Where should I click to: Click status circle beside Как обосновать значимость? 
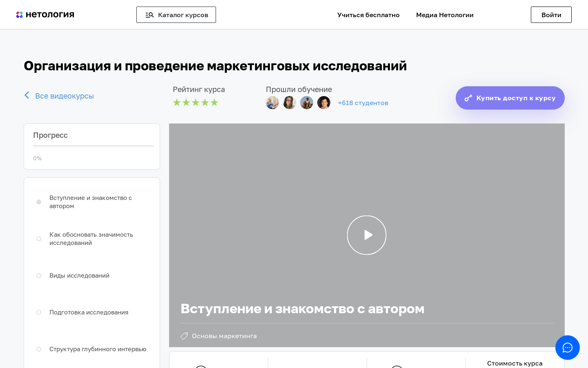click(39, 239)
